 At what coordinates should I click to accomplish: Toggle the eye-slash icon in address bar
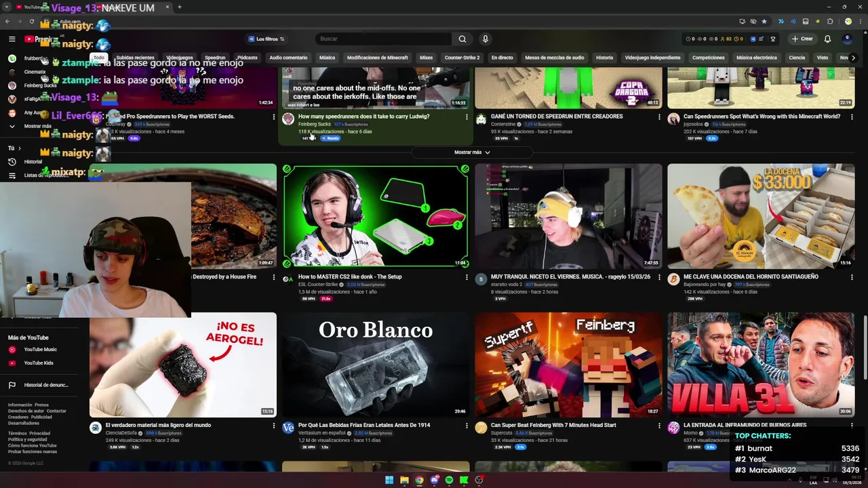(x=753, y=22)
